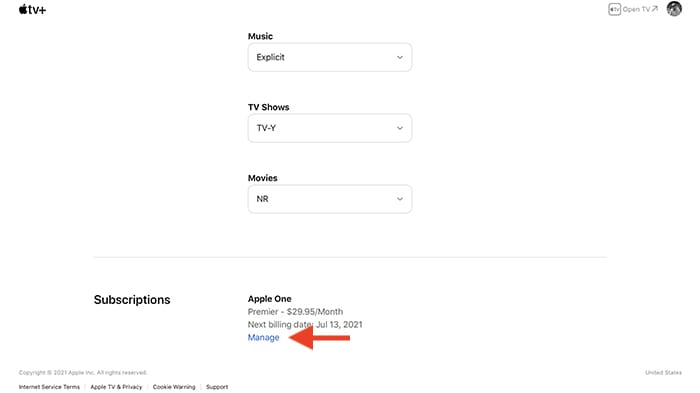700x393 pixels.
Task: Click the Subscriptions section heading
Action: coord(132,300)
